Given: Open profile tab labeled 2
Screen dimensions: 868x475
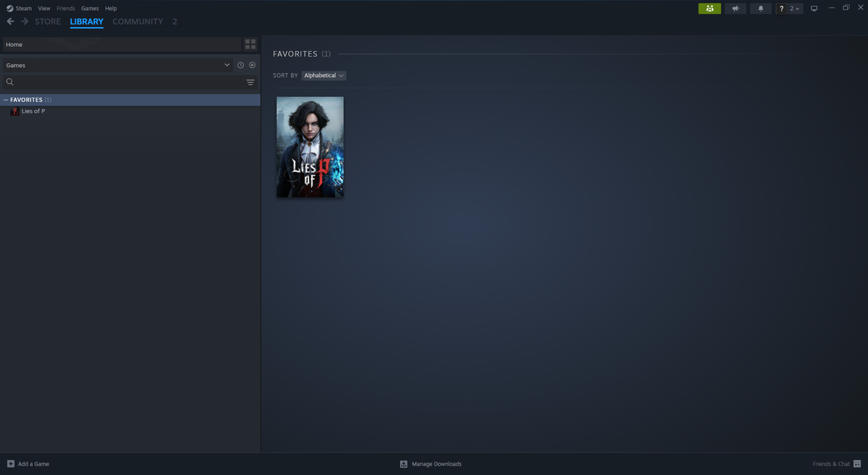Looking at the screenshot, I should coord(174,22).
